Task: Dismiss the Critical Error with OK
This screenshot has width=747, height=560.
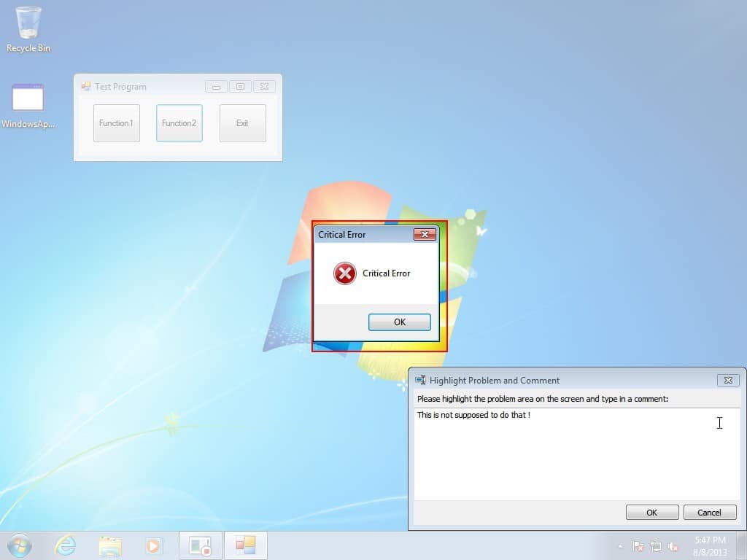Action: point(400,322)
